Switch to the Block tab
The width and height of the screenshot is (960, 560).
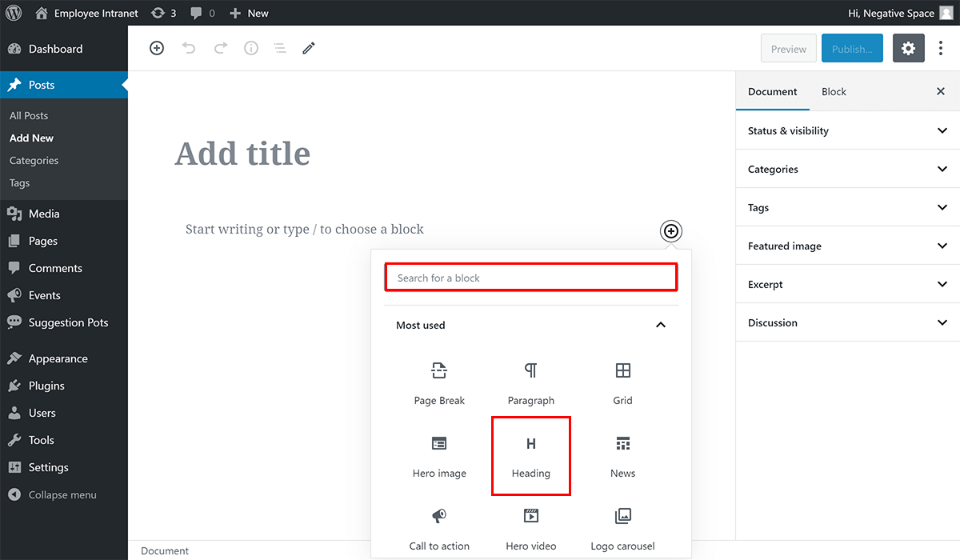click(834, 91)
